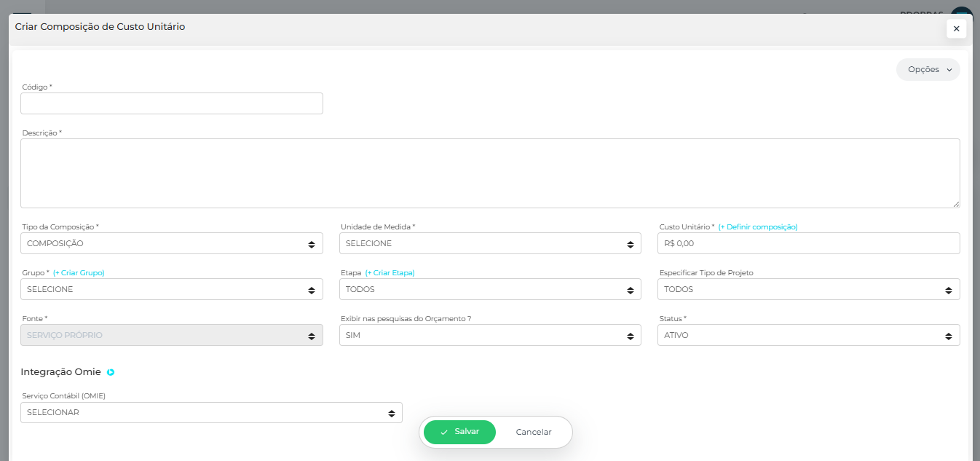Open the Especificar Tipo de Projeto dropdown
The width and height of the screenshot is (980, 461).
coord(808,289)
